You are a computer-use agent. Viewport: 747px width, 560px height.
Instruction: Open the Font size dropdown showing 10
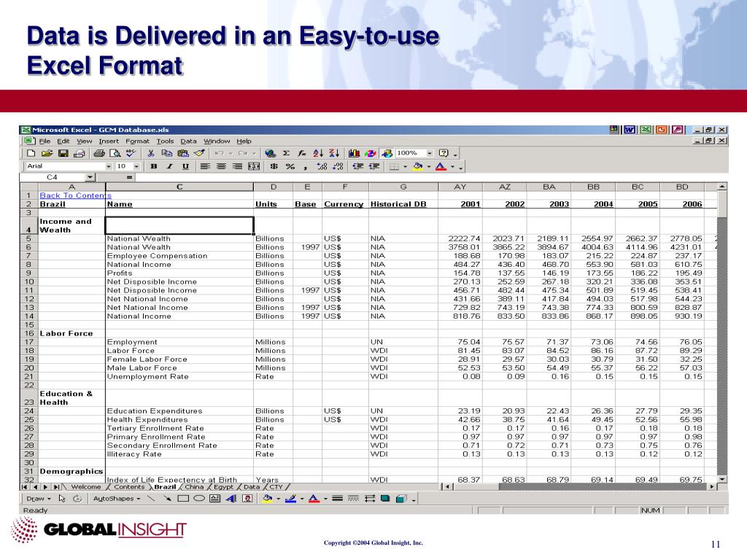[136, 166]
